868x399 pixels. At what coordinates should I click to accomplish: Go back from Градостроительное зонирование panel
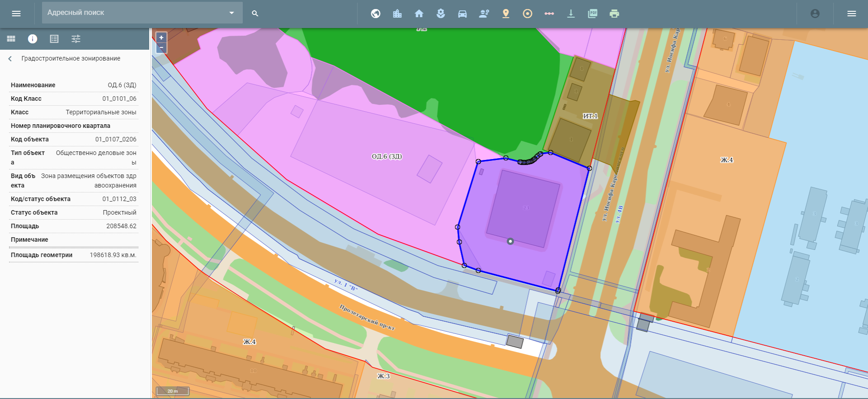(x=10, y=59)
